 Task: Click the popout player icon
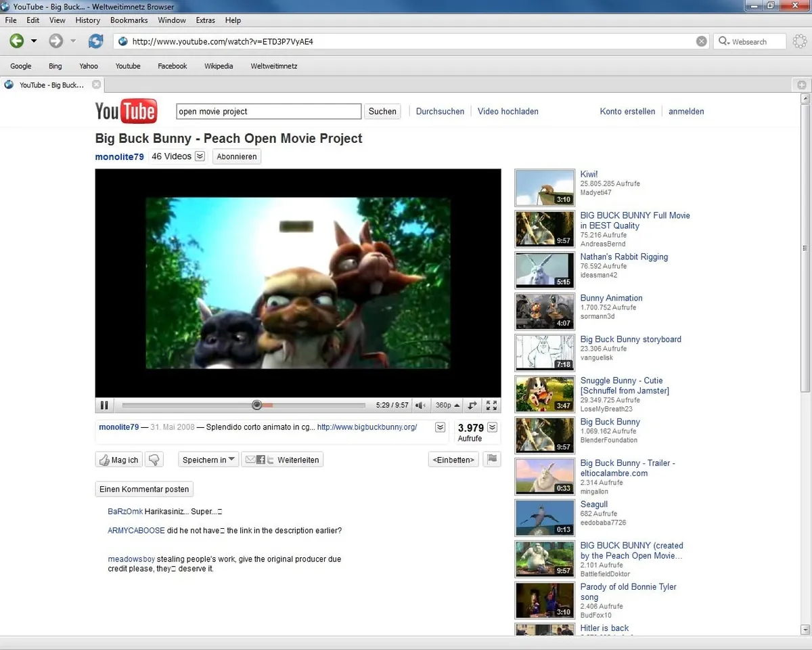click(472, 405)
